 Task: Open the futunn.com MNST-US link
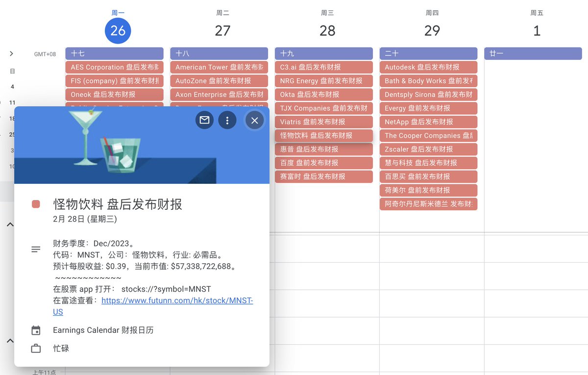coord(153,306)
